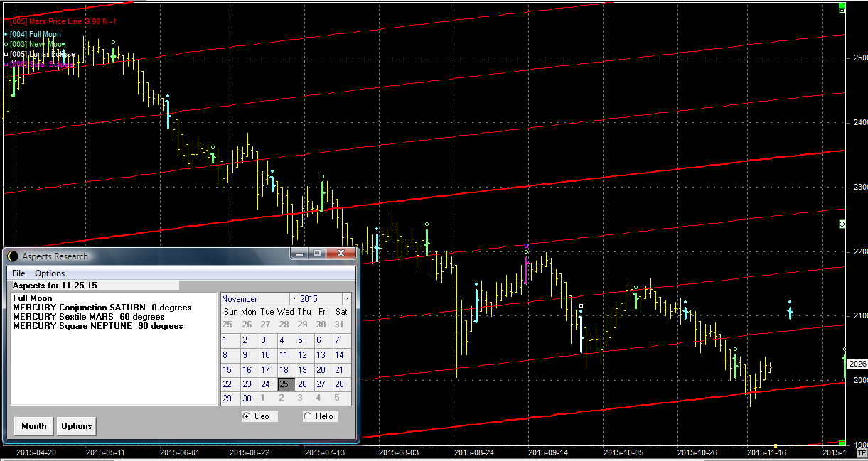The width and height of the screenshot is (868, 461).
Task: Click the 2400 price axis label
Action: point(859,122)
